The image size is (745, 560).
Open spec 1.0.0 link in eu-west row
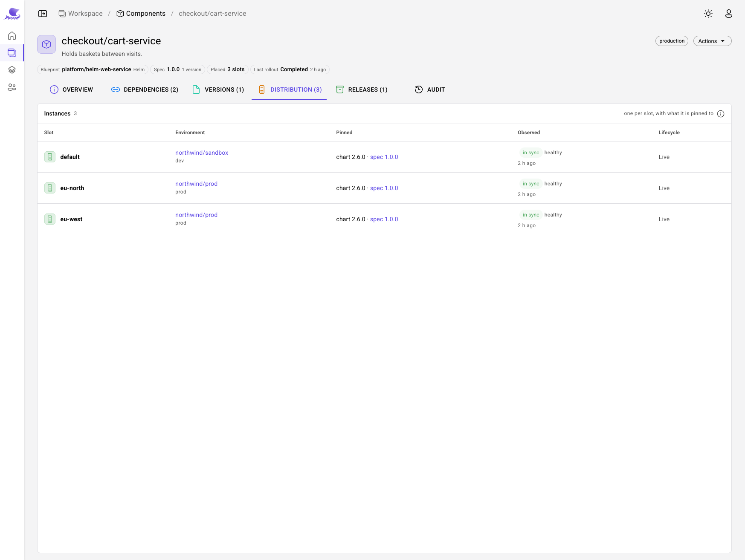384,219
